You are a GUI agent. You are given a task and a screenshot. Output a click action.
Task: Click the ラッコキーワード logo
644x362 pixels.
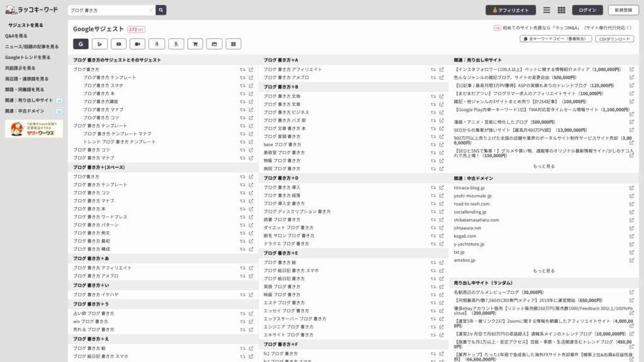[32, 9]
